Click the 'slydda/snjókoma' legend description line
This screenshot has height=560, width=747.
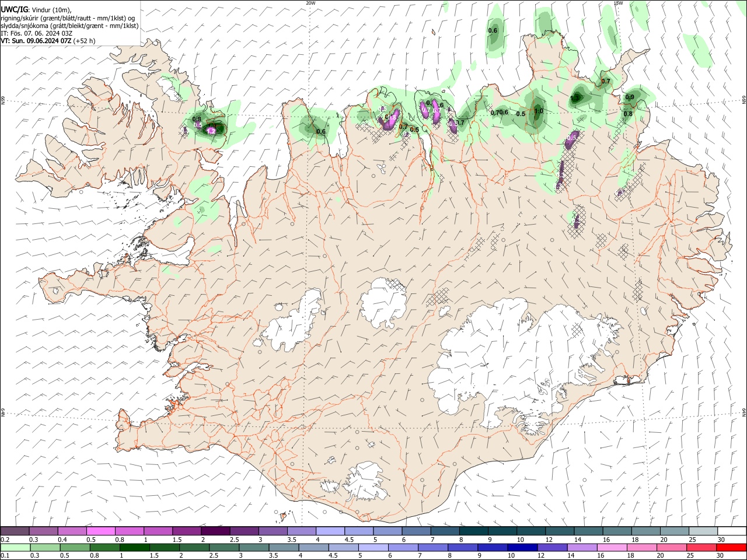click(x=69, y=26)
